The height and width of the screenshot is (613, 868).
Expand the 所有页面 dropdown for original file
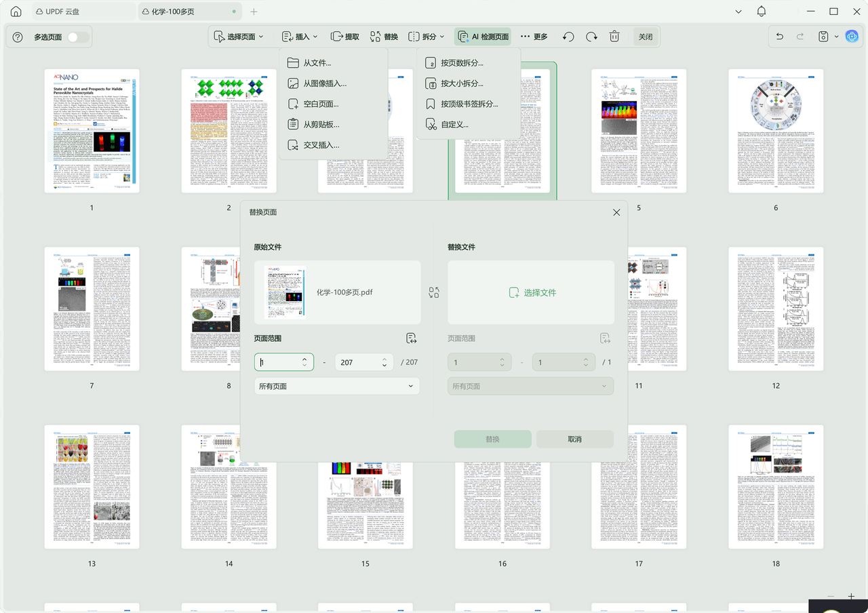coord(336,386)
